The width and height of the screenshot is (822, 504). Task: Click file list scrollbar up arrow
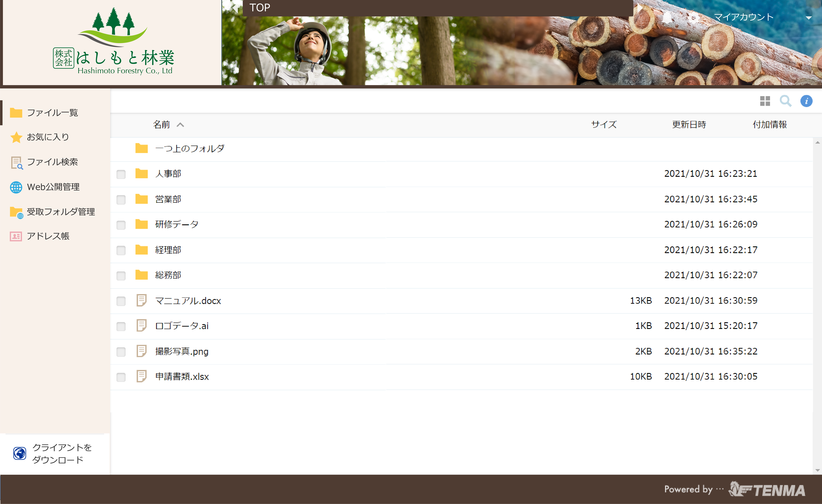coord(817,142)
